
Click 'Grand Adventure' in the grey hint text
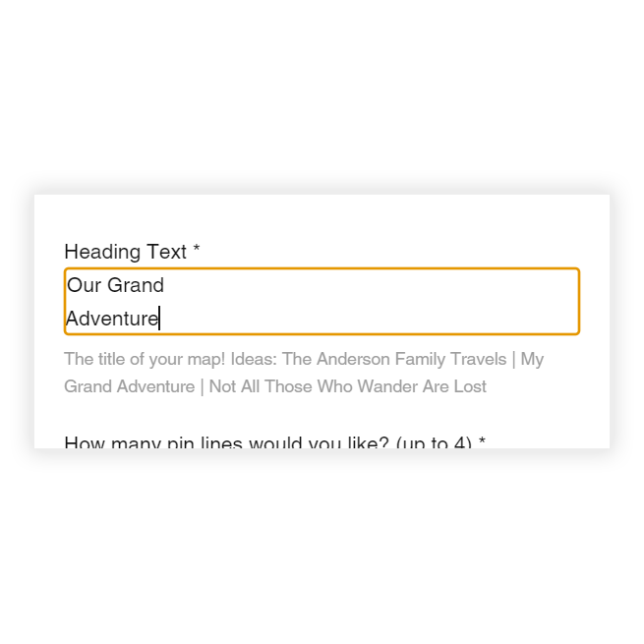click(129, 386)
